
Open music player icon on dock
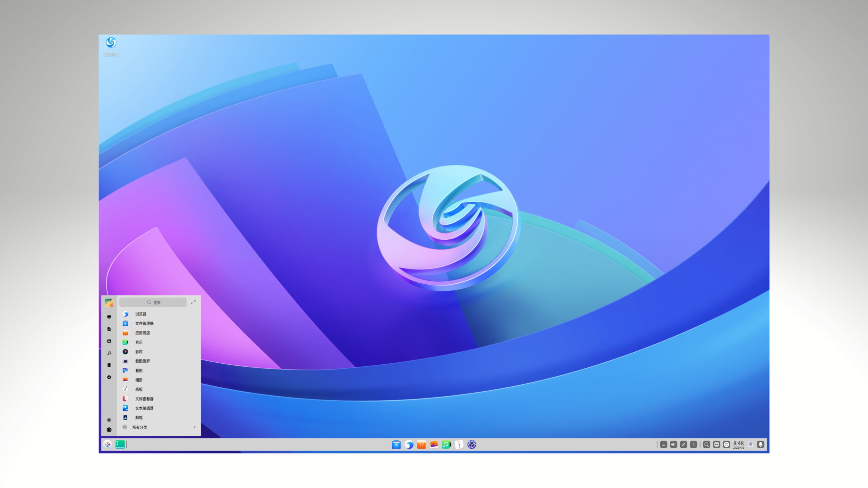pos(447,444)
